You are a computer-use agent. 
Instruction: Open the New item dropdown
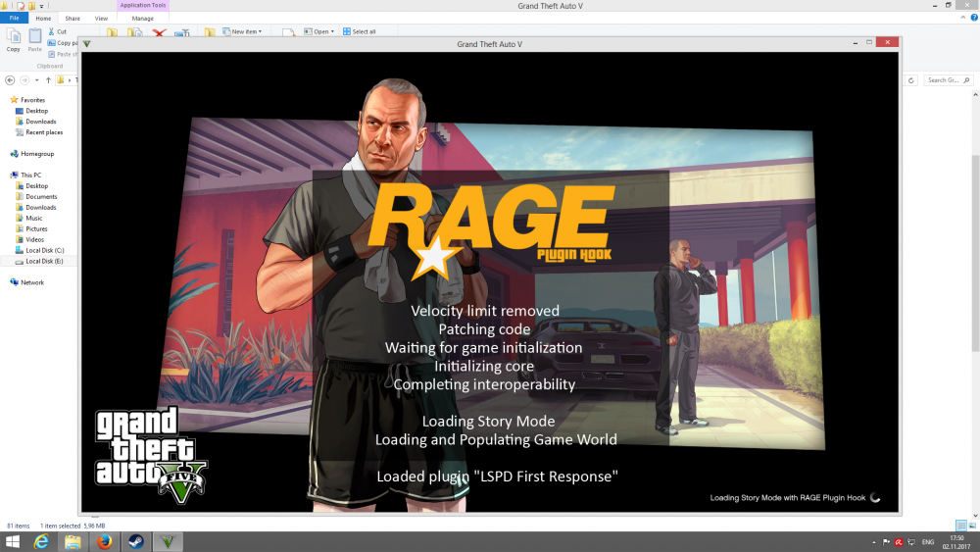(242, 31)
